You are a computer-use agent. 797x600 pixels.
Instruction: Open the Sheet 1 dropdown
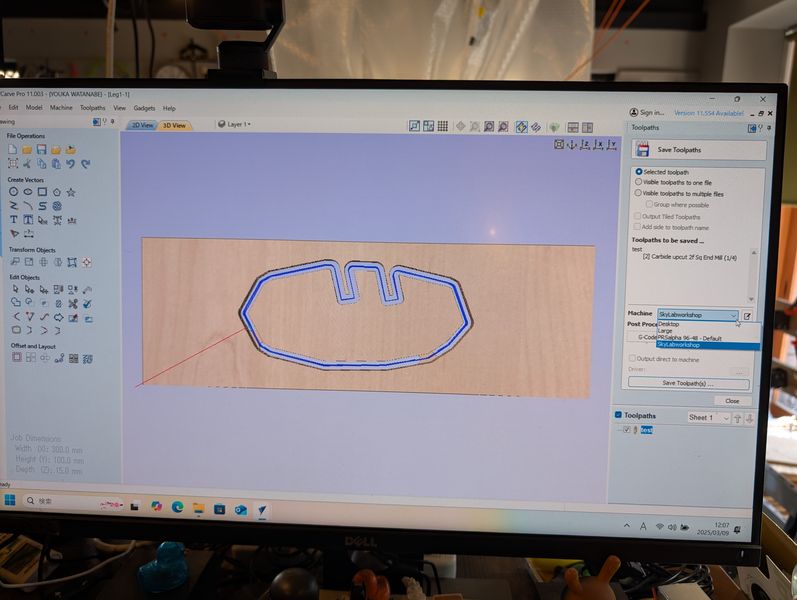click(709, 417)
